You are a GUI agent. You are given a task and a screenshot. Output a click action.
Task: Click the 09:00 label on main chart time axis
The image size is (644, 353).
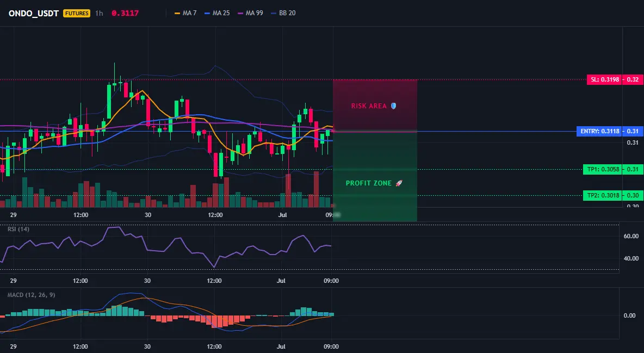coord(332,215)
